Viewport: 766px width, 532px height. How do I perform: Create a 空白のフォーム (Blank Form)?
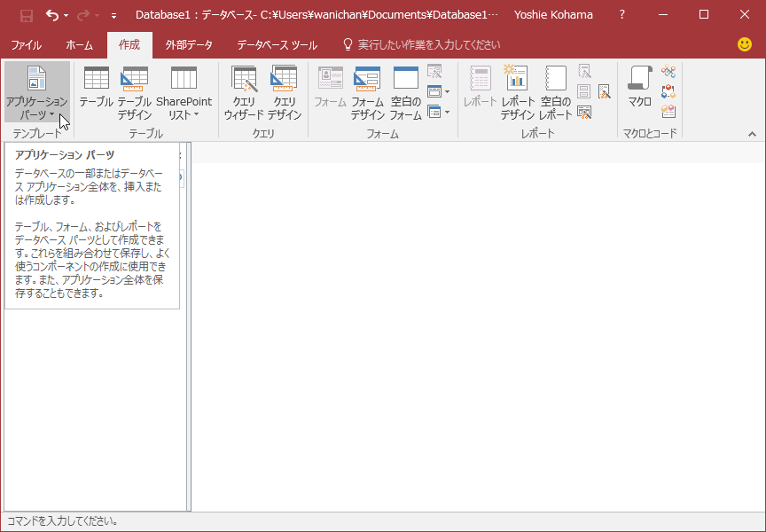tap(405, 92)
